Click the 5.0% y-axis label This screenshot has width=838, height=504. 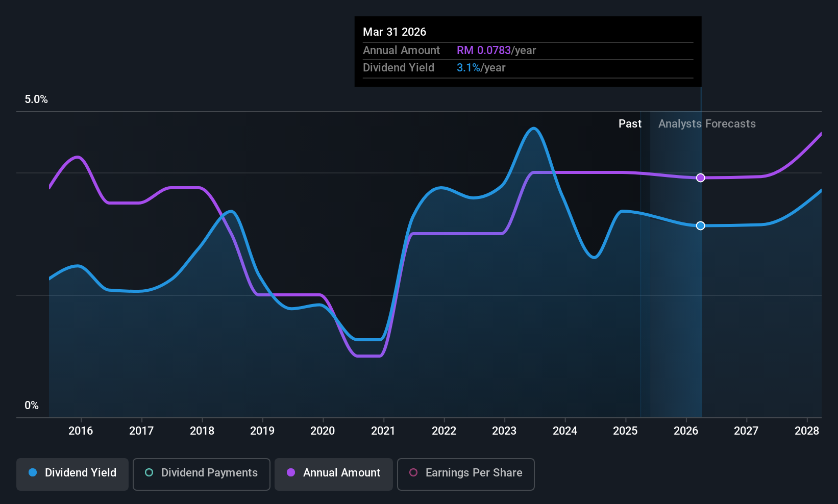pos(36,99)
